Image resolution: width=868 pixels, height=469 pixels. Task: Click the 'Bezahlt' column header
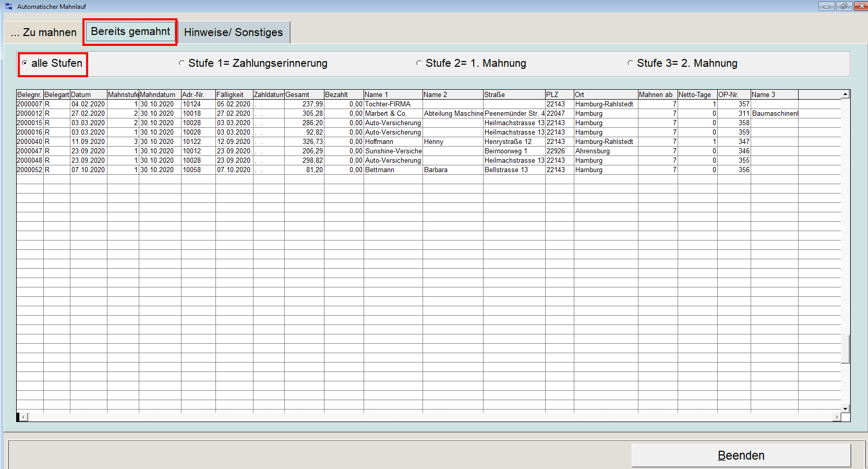click(x=344, y=94)
